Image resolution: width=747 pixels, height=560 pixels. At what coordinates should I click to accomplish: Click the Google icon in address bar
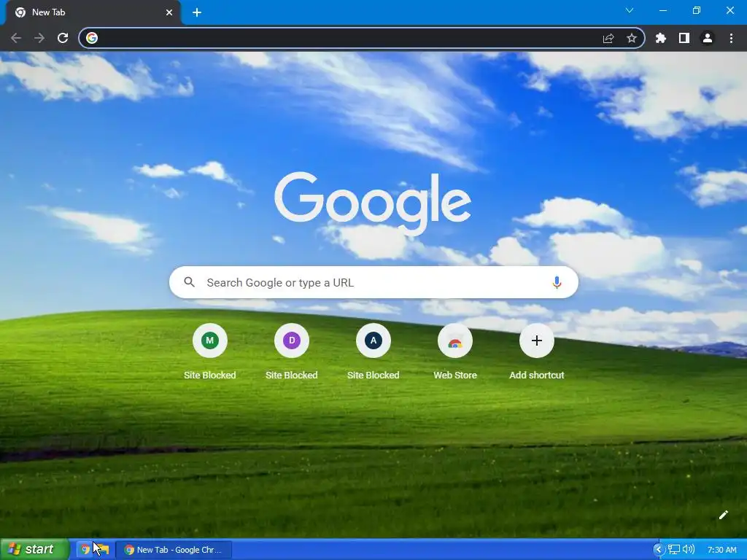click(92, 38)
